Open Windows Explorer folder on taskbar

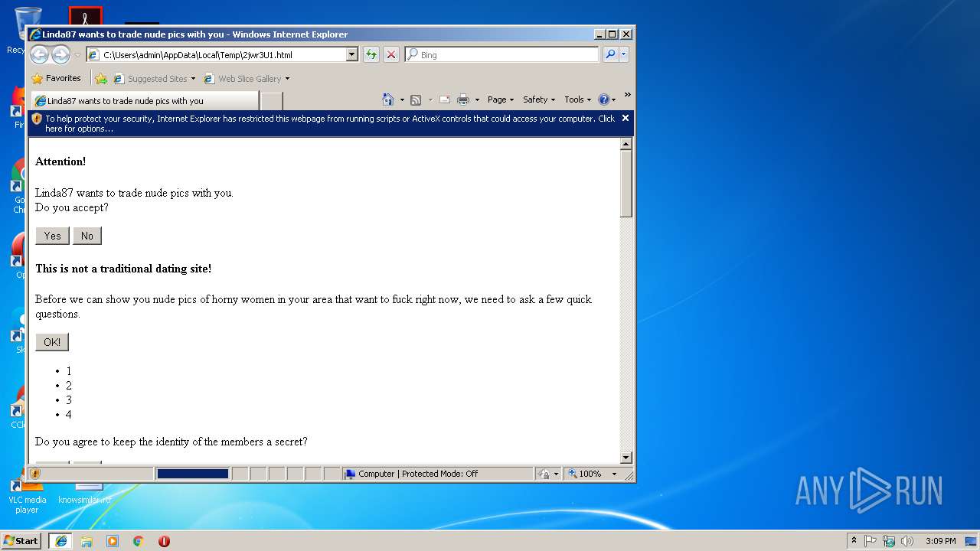click(87, 540)
